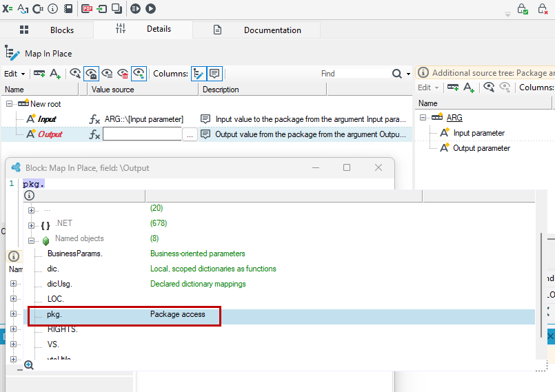Toggle the Value source column button
Viewport: 555px width, 392px height.
click(x=199, y=74)
